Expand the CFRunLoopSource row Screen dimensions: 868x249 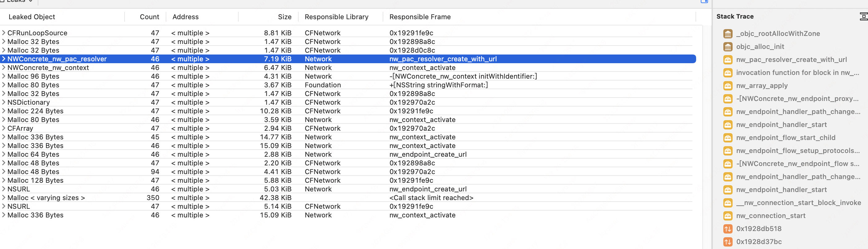[x=4, y=33]
